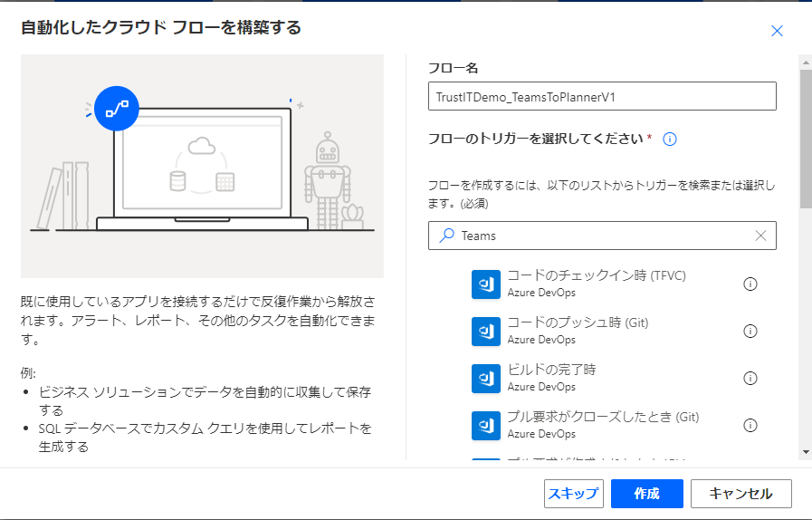Screen dimensions: 812x520
Task: Open the trigger info icon next to the heading
Action: coord(670,139)
